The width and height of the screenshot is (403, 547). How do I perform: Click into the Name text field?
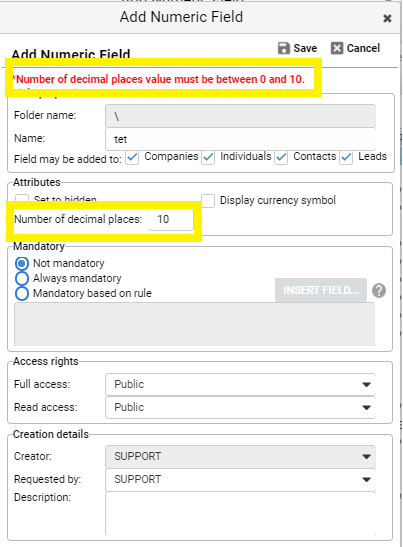pyautogui.click(x=240, y=139)
